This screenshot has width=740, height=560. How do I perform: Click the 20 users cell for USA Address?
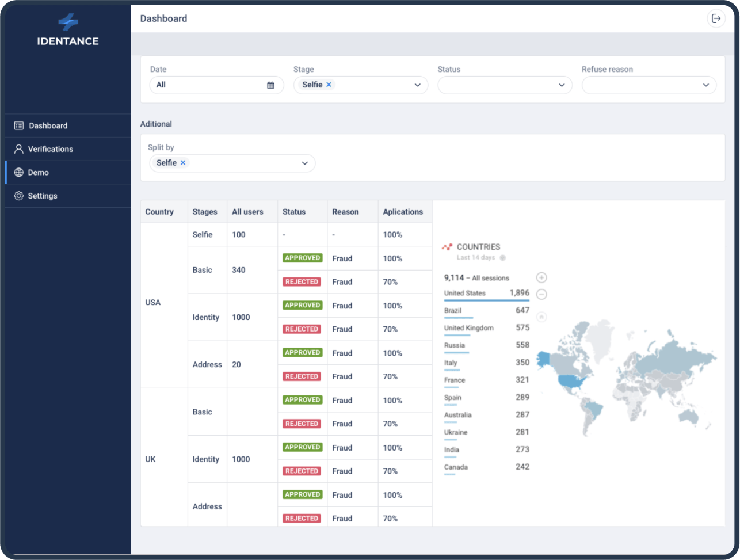(252, 365)
